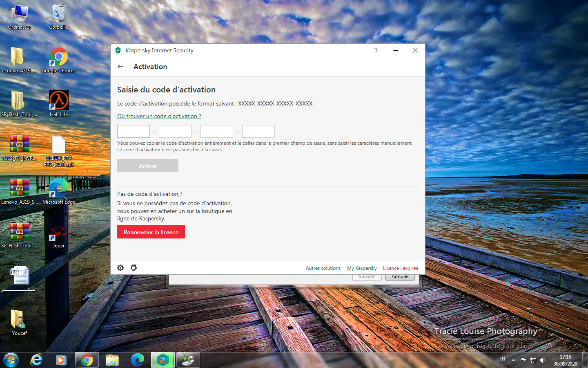Viewport: 588px width, 368px height.
Task: Open Autres solutions link
Action: click(323, 268)
